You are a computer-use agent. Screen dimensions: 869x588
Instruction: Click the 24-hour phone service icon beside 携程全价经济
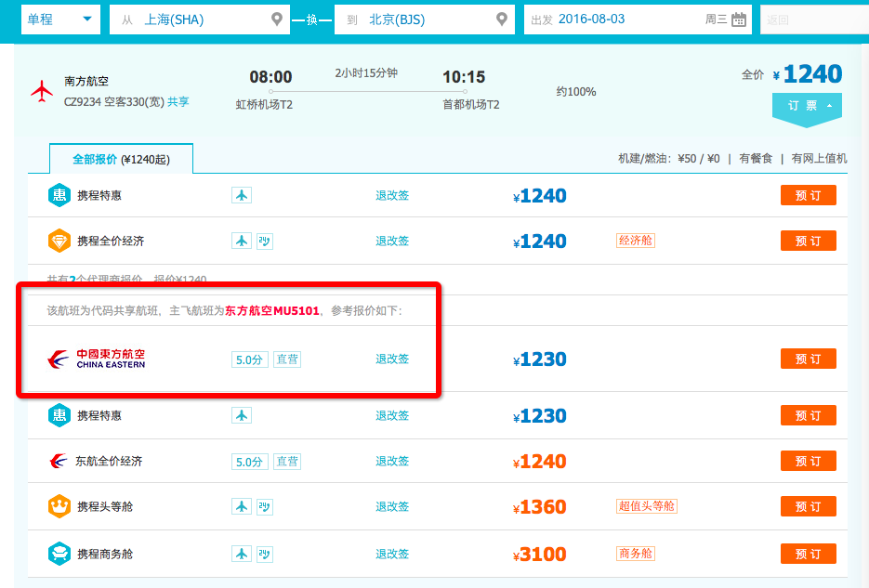click(x=263, y=241)
